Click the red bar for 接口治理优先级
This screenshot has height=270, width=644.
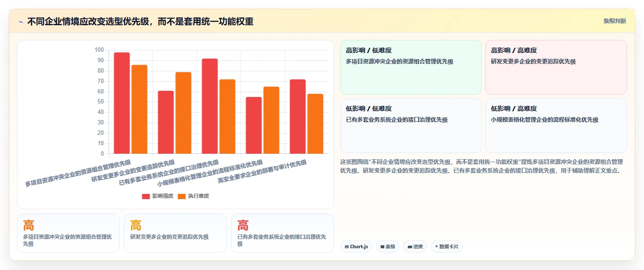point(210,106)
